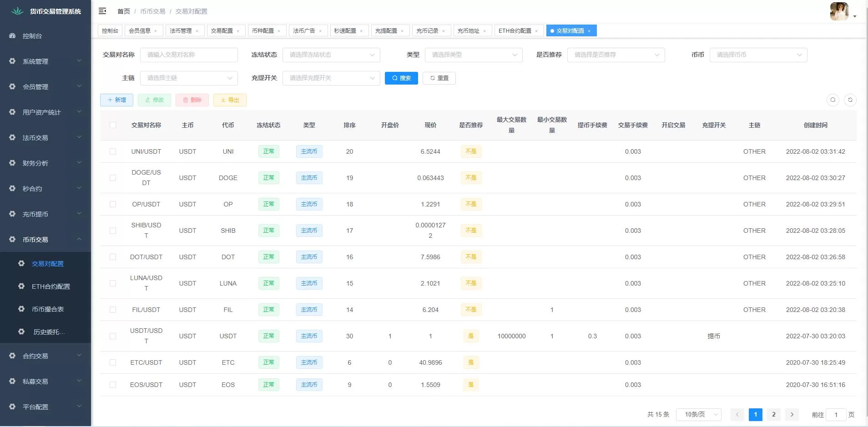868x427 pixels.
Task: Click the blue 搜索 search button
Action: tap(401, 78)
